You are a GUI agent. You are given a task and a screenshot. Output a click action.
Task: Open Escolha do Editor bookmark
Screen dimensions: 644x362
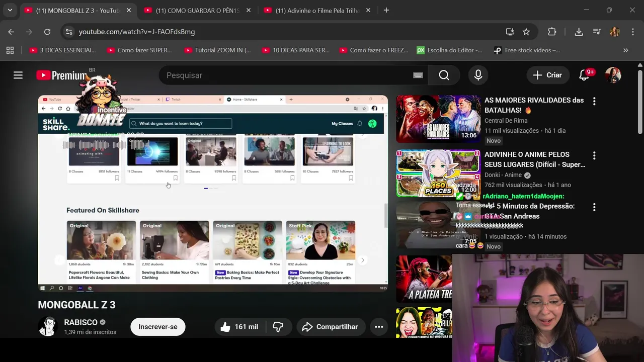[449, 50]
